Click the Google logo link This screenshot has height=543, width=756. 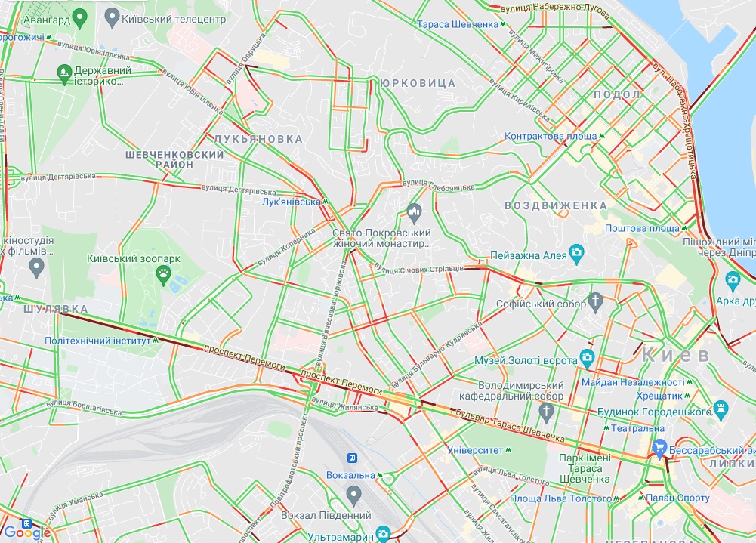(x=27, y=533)
